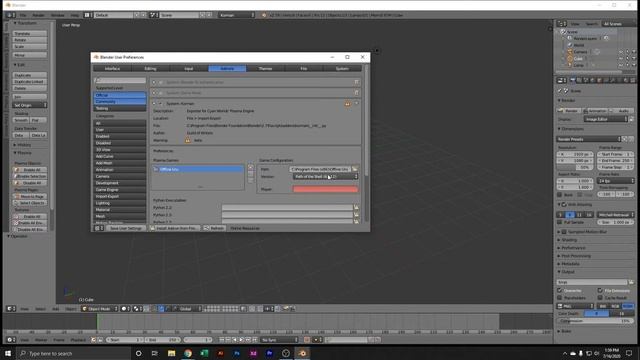The height and width of the screenshot is (360, 640).
Task: Click Camera object icon in the outliner
Action: [570, 52]
